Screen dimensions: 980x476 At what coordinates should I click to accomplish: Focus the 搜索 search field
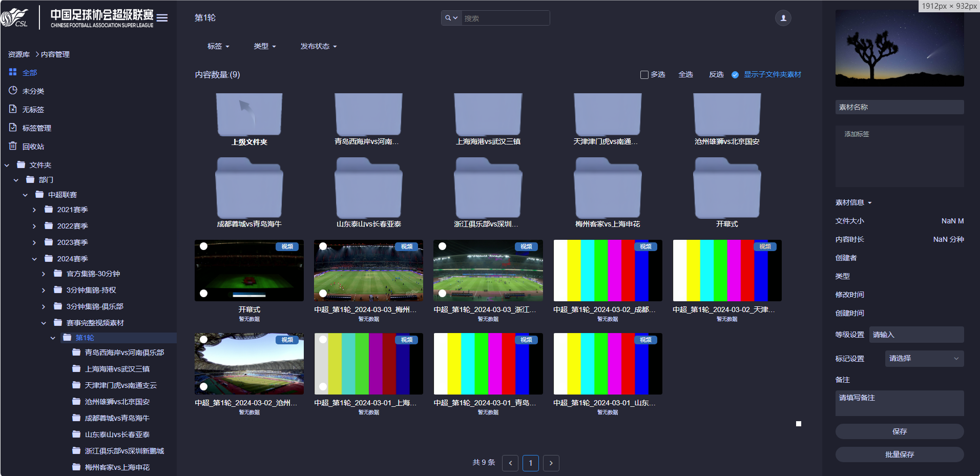pos(505,18)
